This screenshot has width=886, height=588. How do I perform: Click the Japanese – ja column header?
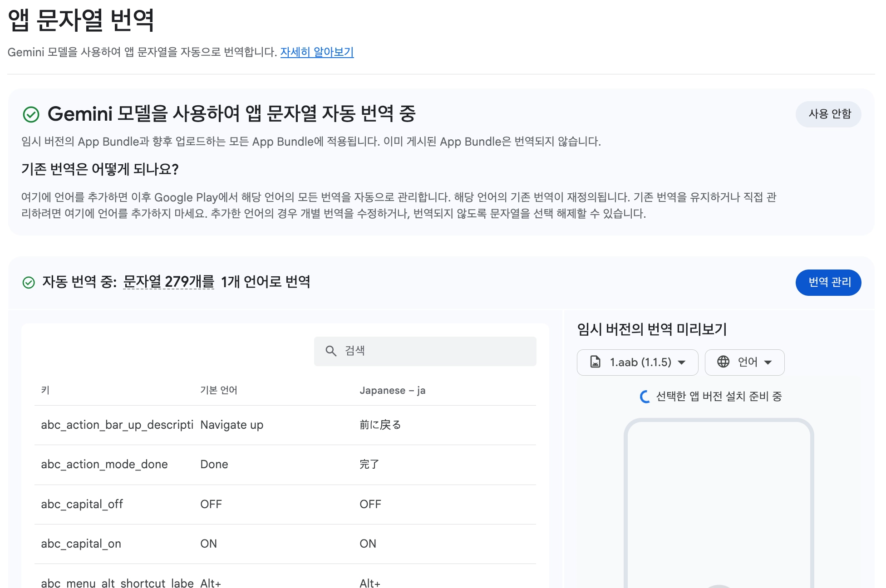[392, 391]
